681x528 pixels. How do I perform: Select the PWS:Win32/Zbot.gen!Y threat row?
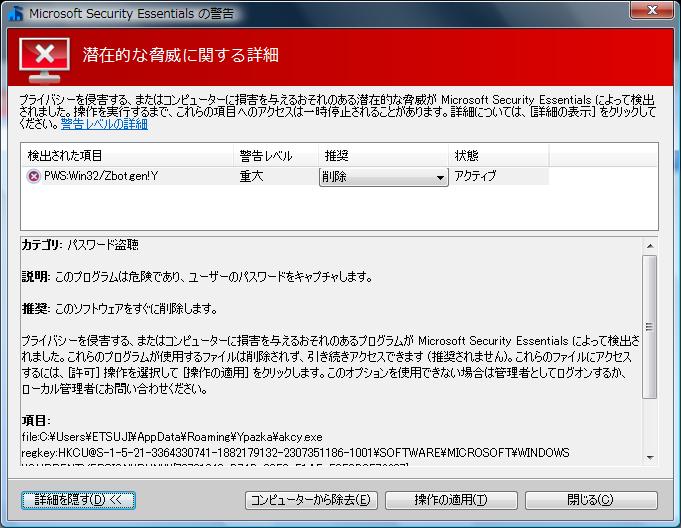285,176
